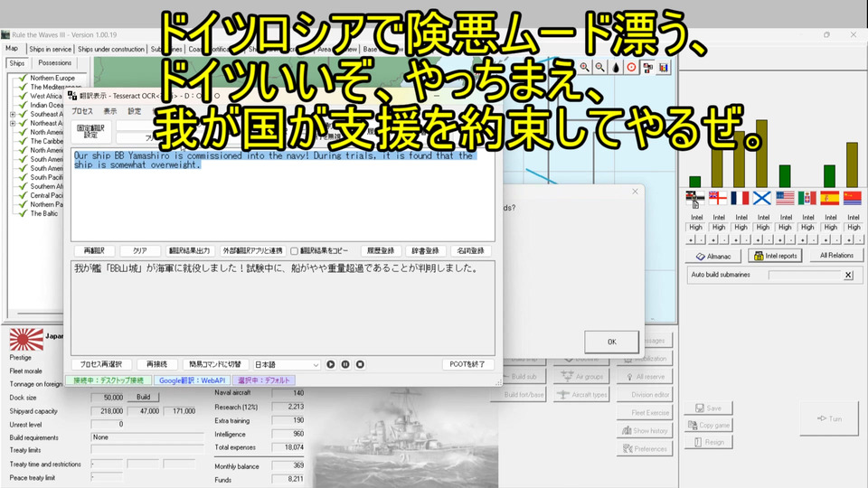Select the Spanish flag
Image resolution: width=868 pixels, height=488 pixels.
[830, 198]
